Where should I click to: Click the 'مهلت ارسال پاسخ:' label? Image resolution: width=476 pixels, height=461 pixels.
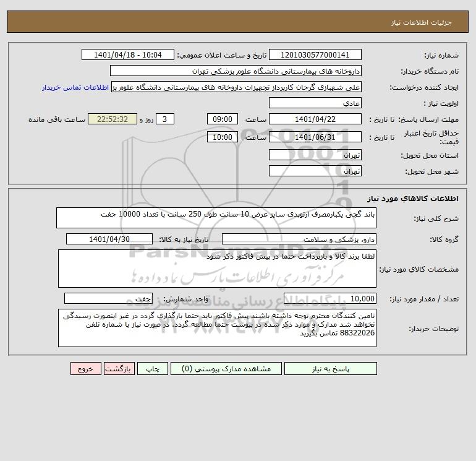pyautogui.click(x=428, y=119)
